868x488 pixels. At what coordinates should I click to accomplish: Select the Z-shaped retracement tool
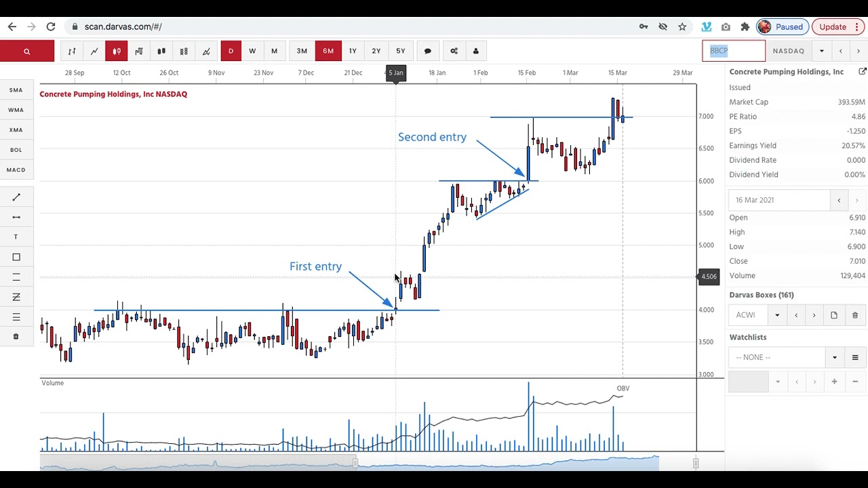(16, 297)
